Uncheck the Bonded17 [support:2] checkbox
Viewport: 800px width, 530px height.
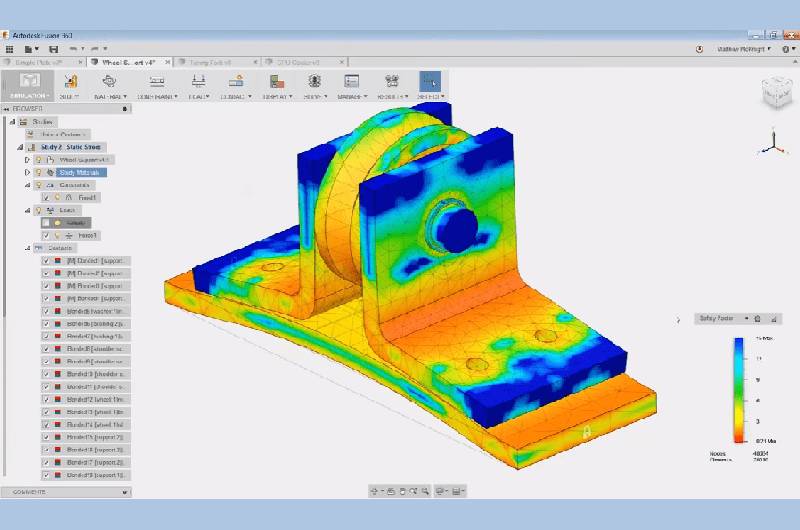click(x=46, y=463)
